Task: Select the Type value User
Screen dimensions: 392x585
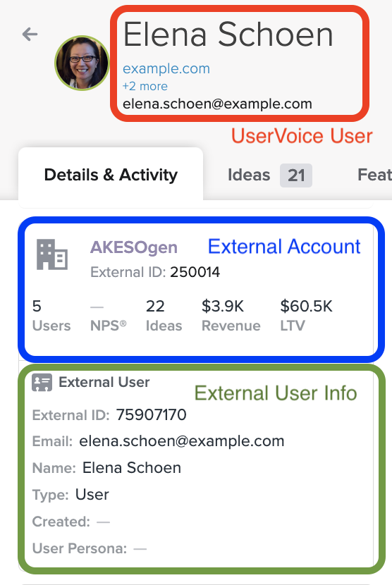Action: pos(92,495)
